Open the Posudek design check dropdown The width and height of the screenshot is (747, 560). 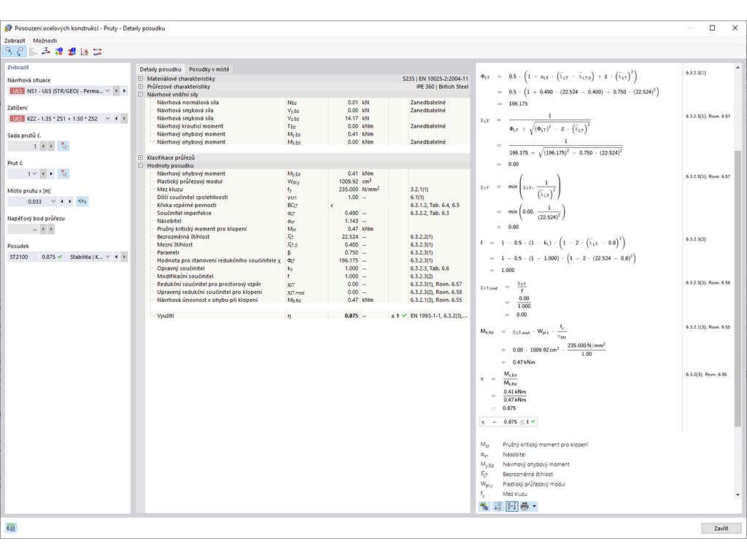tap(108, 257)
